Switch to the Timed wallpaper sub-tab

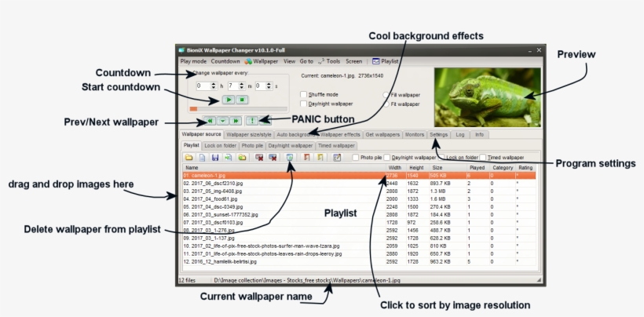[336, 146]
